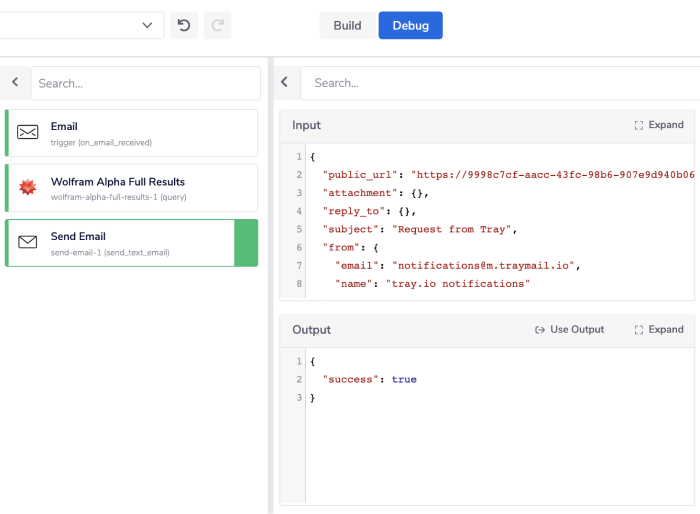Click the Input panel expand icon

pyautogui.click(x=639, y=126)
